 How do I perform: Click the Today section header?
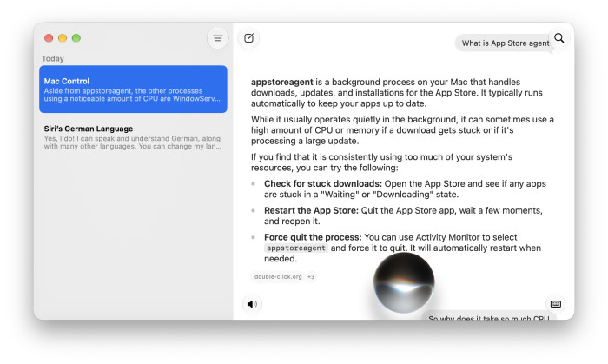[x=53, y=58]
